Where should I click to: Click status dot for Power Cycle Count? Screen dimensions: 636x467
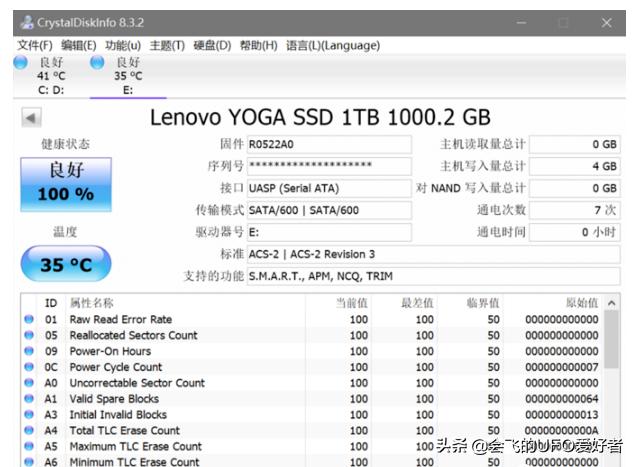point(29,366)
